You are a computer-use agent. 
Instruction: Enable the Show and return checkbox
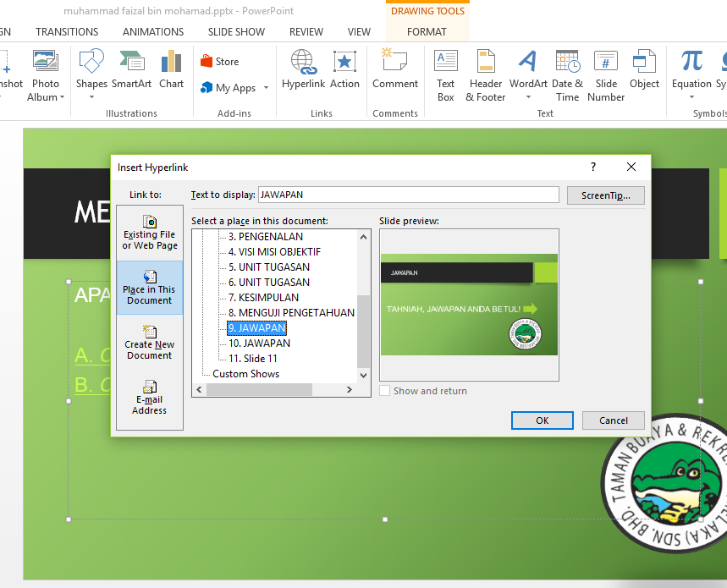(x=385, y=391)
